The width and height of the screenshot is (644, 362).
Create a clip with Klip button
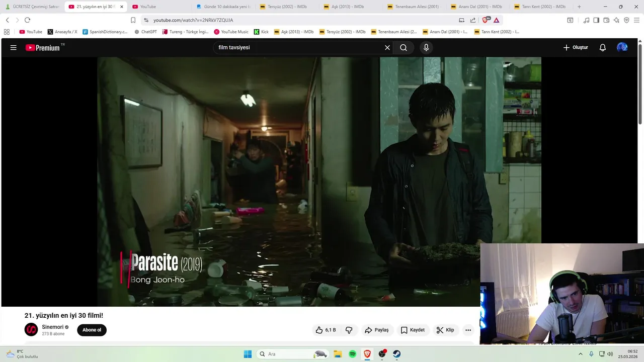click(x=445, y=330)
